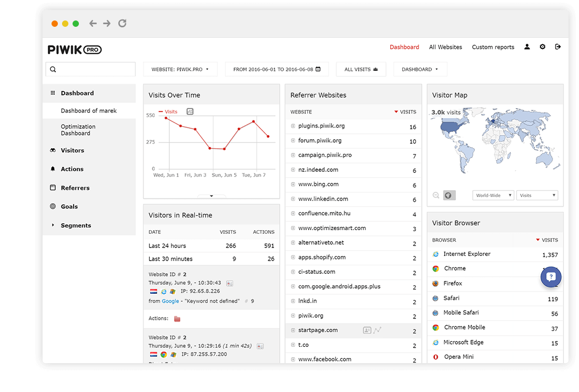
Task: Reload the page with refresh icon
Action: click(122, 23)
